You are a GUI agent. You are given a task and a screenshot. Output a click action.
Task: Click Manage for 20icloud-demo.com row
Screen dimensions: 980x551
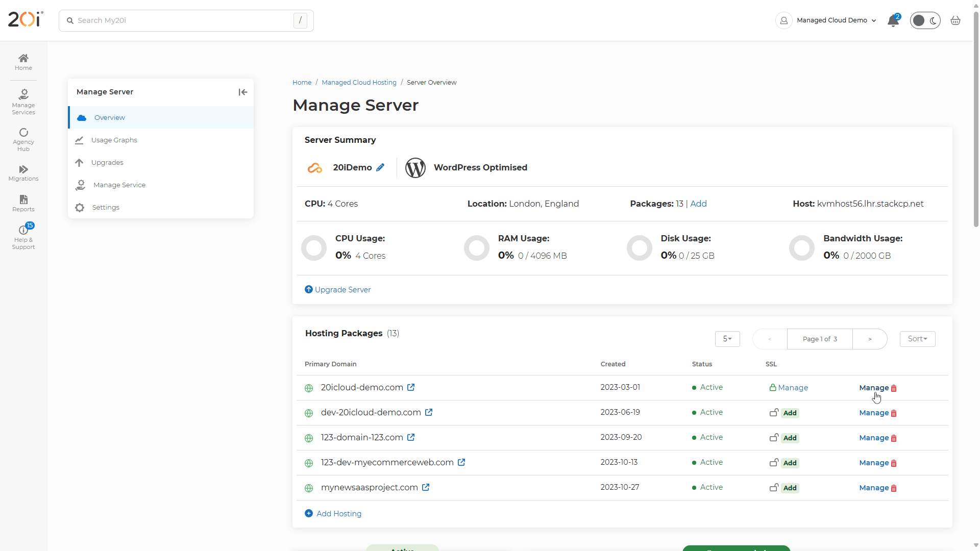pyautogui.click(x=874, y=388)
